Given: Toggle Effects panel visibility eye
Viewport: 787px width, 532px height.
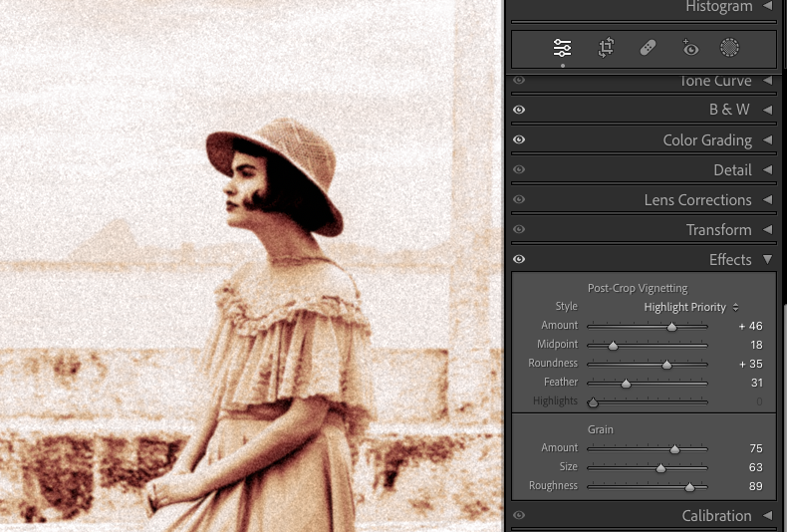Looking at the screenshot, I should pyautogui.click(x=519, y=260).
